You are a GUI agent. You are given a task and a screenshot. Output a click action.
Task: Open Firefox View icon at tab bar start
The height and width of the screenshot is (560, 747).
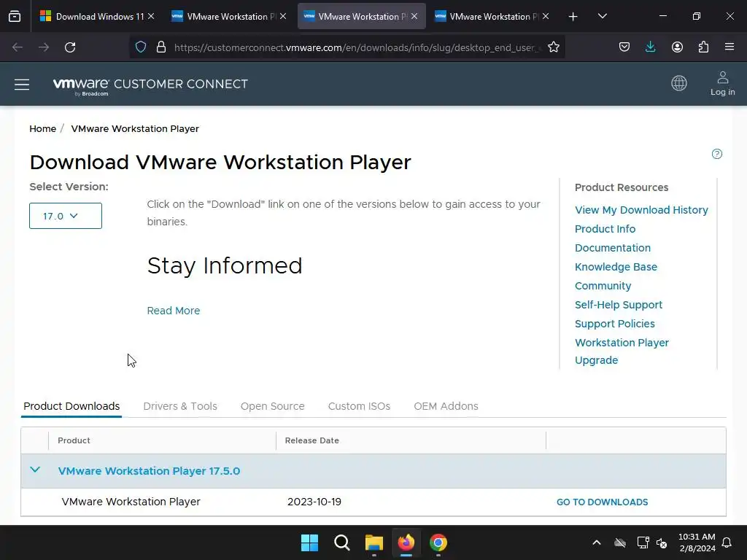tap(15, 17)
